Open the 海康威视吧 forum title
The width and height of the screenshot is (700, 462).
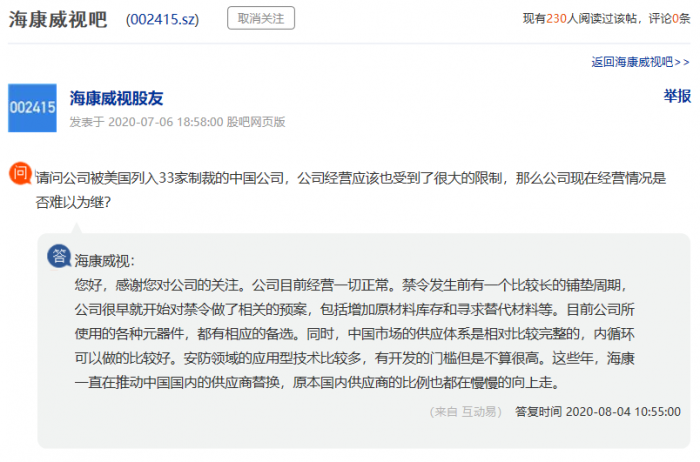click(x=57, y=19)
